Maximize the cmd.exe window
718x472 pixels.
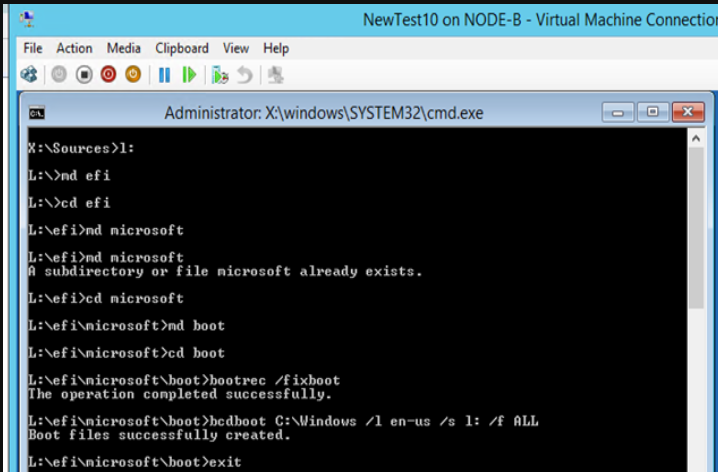pyautogui.click(x=653, y=112)
